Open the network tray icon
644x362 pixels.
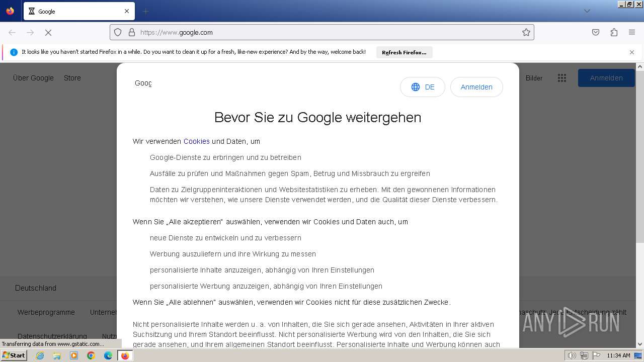584,355
